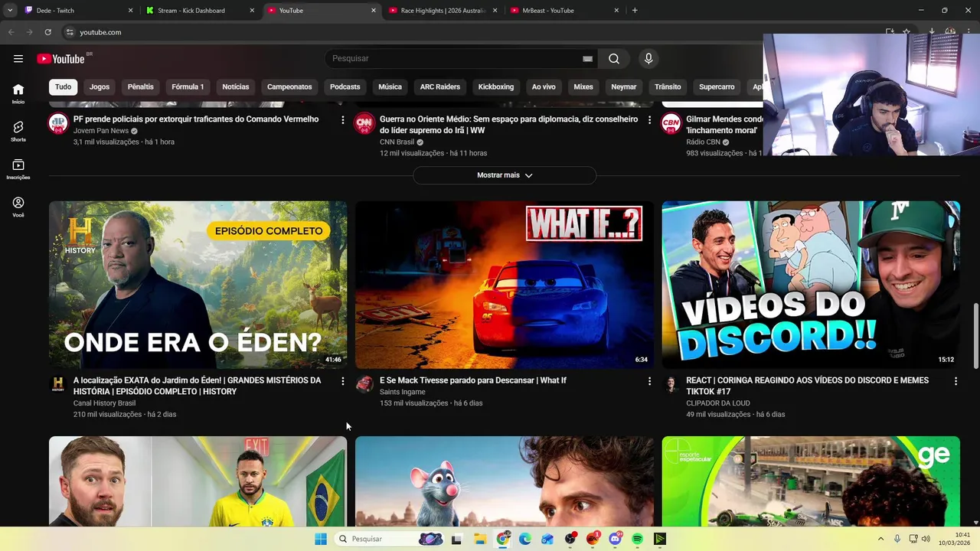Play the WHAT IF Cars thumbnail
This screenshot has height=551, width=980.
505,285
